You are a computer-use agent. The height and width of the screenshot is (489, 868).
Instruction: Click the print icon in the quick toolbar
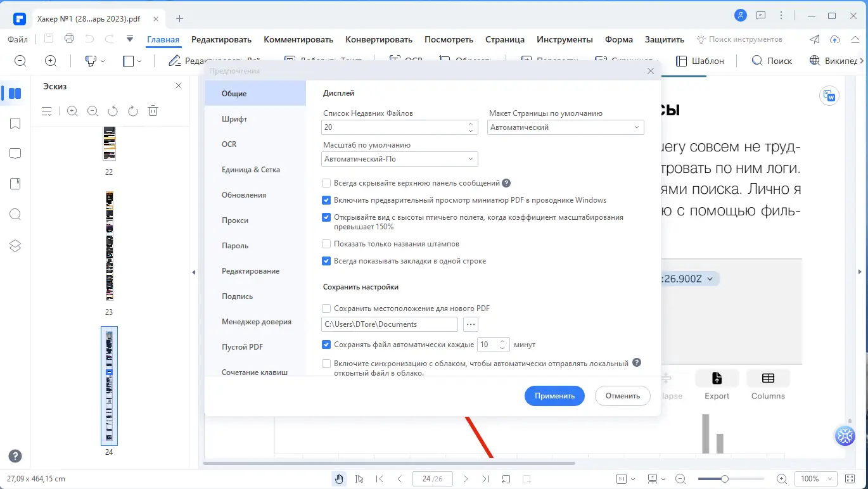pos(69,39)
